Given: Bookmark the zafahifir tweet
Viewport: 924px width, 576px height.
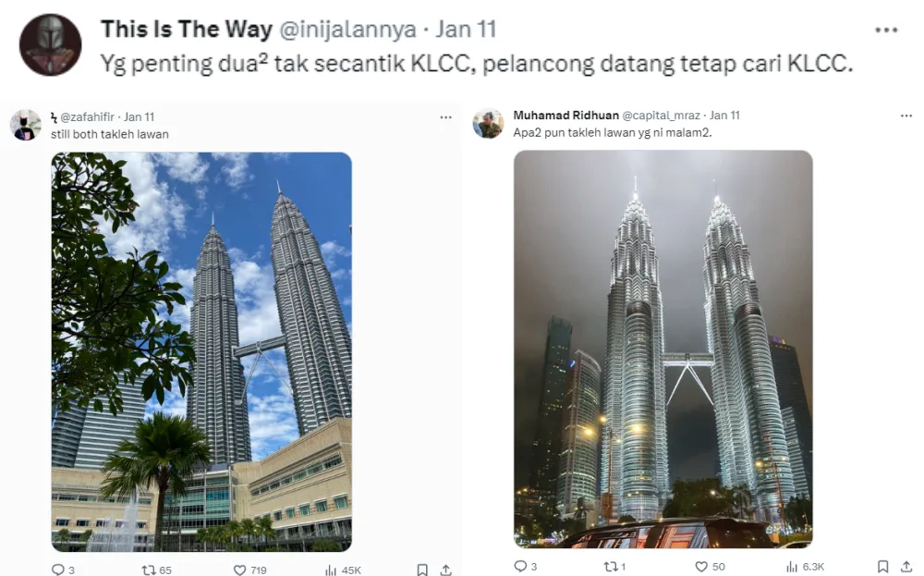Looking at the screenshot, I should point(422,570).
